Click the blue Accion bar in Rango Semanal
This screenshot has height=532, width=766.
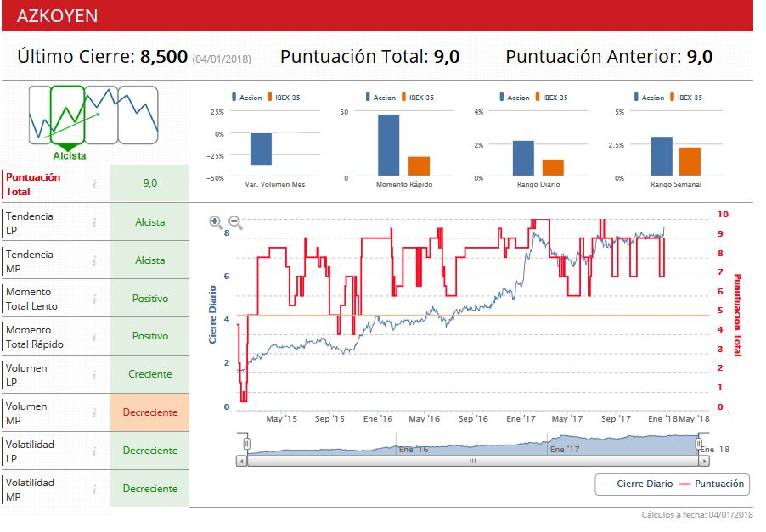point(662,157)
